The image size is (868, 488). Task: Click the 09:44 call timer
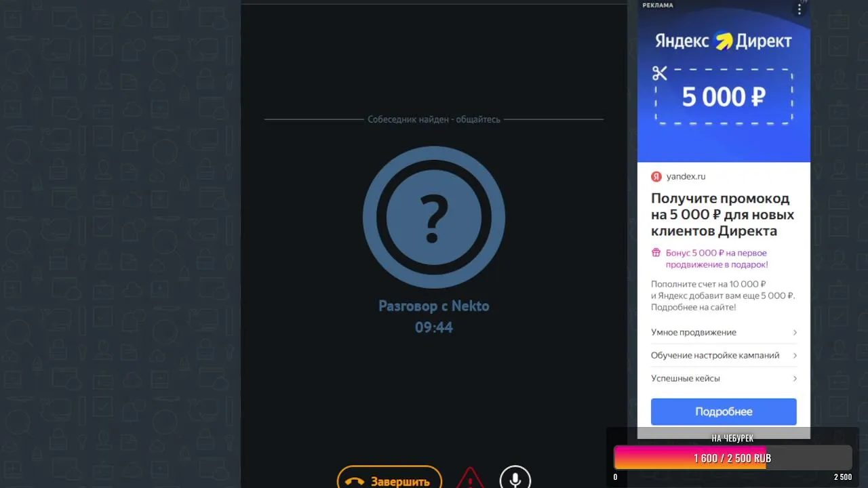point(434,327)
